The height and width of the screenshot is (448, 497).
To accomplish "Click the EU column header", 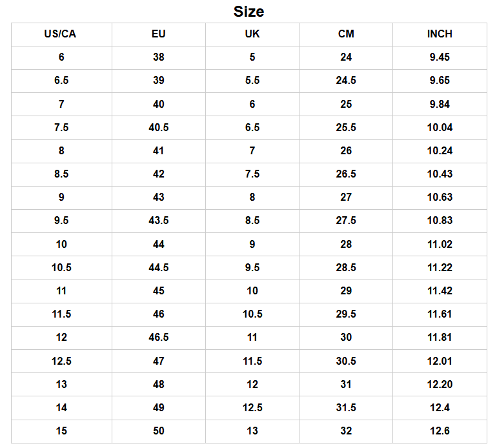I will coord(159,34).
